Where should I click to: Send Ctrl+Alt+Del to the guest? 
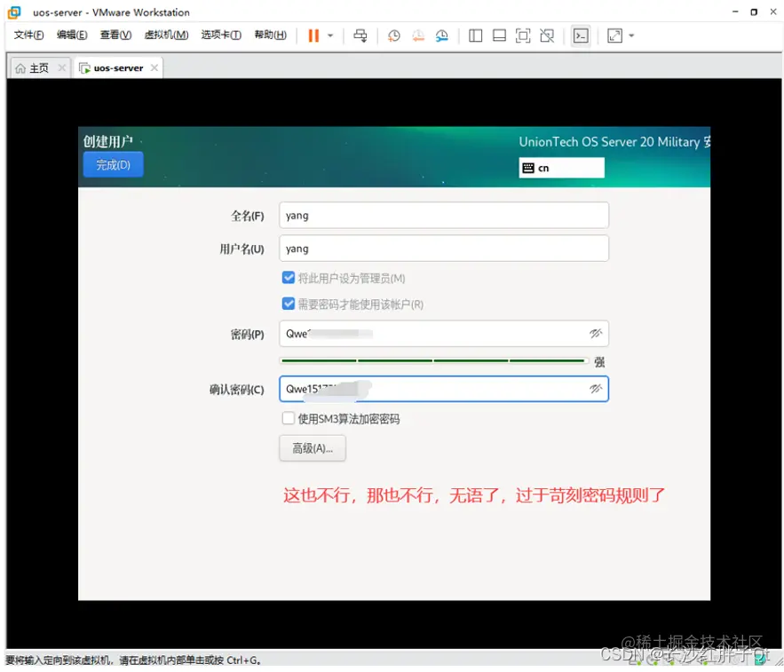(359, 36)
